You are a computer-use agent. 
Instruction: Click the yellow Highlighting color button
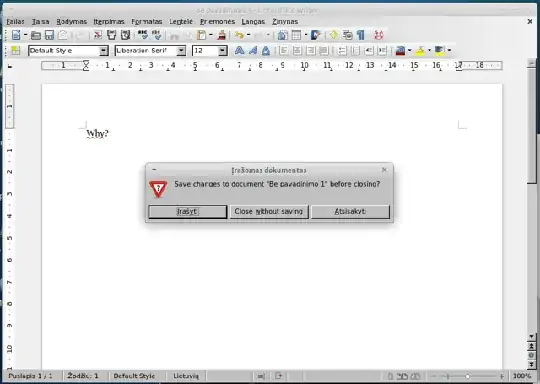point(420,51)
